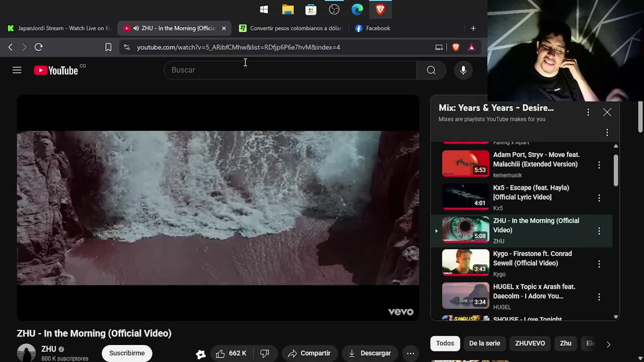Bookmark this page with the bookmark icon
Viewport: 644px width, 362px height.
coord(108,47)
